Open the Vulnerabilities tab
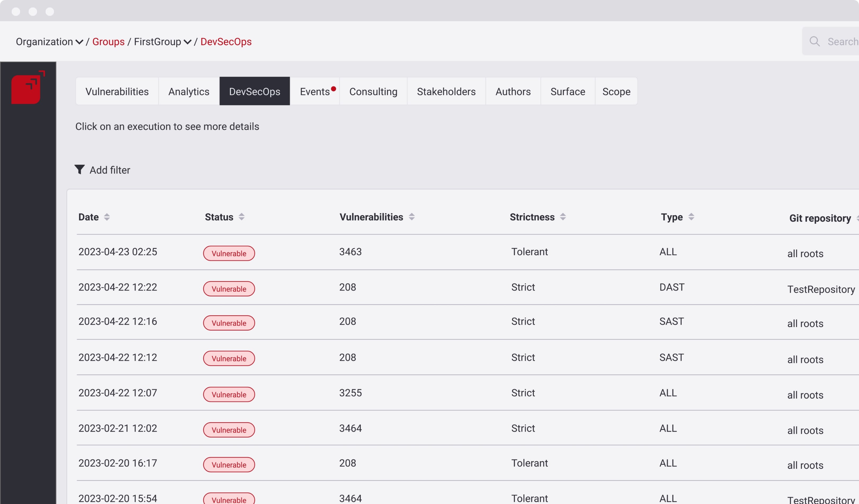The image size is (859, 504). 117,91
